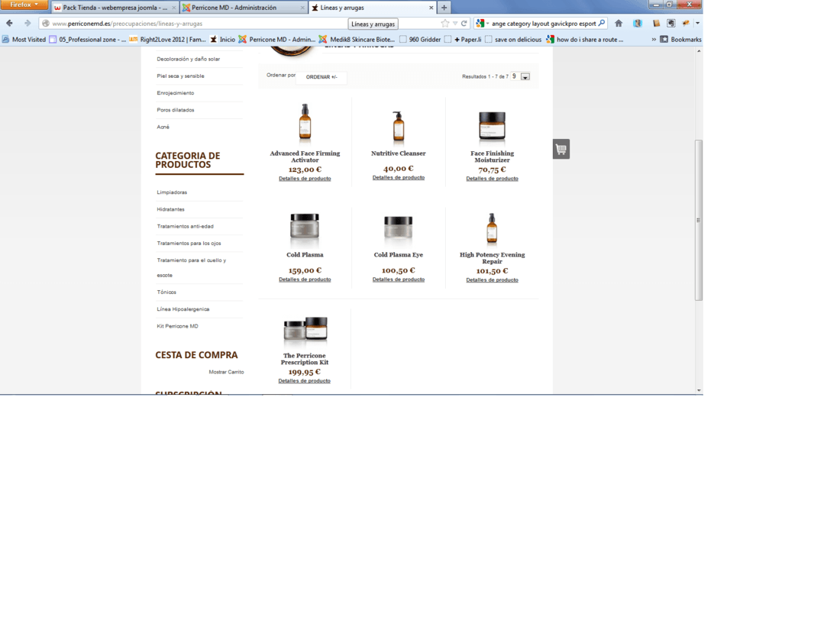
Task: Expand bookmarks overflow chevron
Action: coord(654,39)
